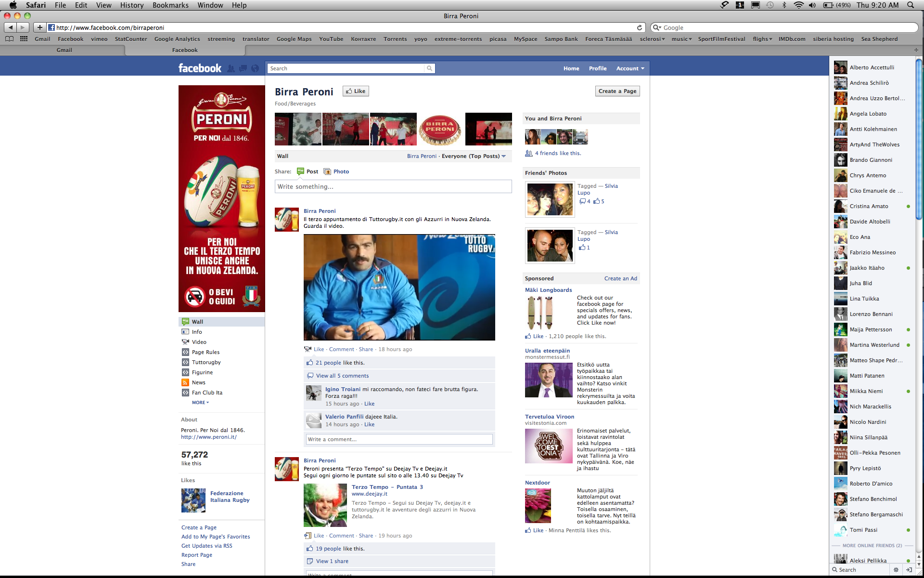
Task: Select Post share icon option
Action: 308,171
